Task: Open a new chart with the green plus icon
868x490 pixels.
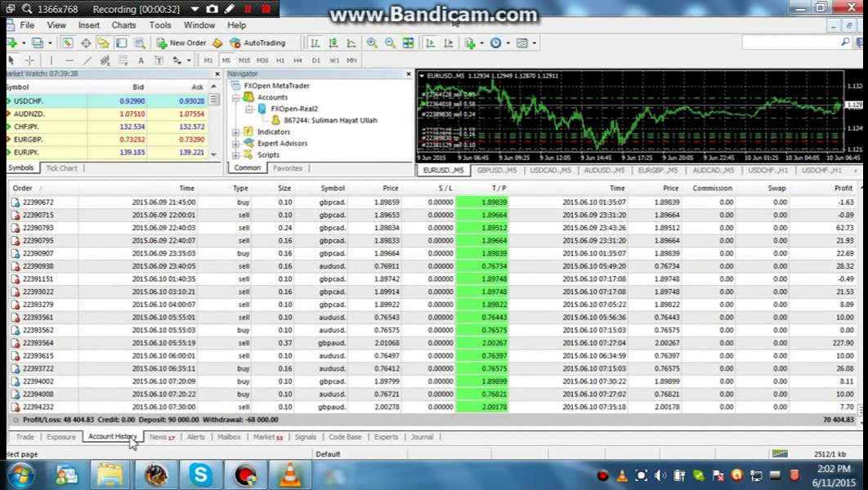Action: coord(12,42)
